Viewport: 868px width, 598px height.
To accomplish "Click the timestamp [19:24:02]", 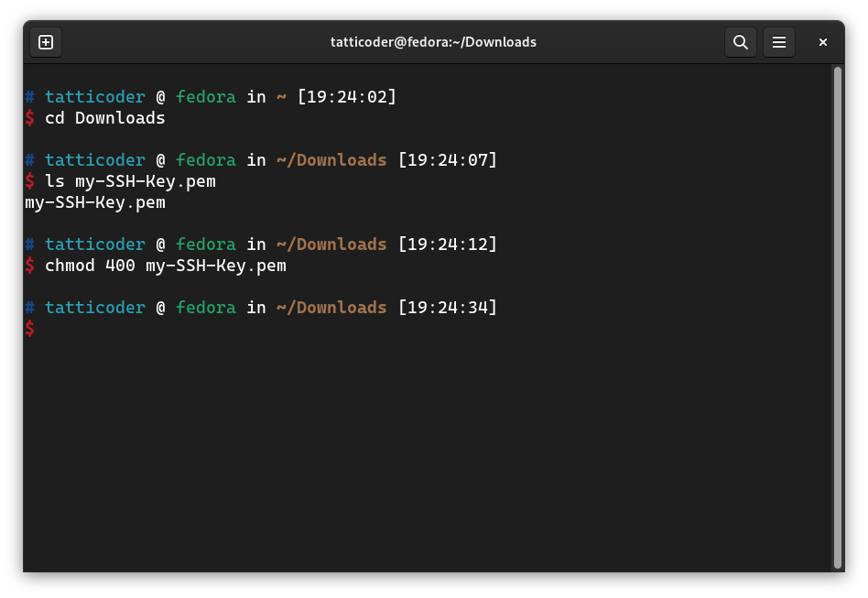I will 347,97.
